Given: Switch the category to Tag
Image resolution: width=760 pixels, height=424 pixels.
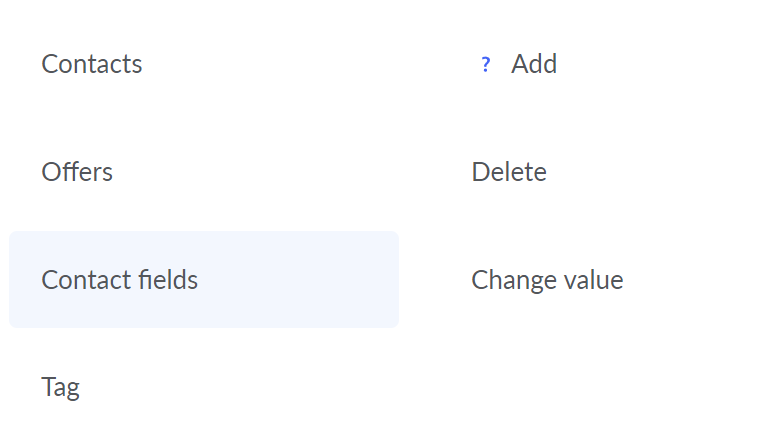Looking at the screenshot, I should click(x=61, y=387).
